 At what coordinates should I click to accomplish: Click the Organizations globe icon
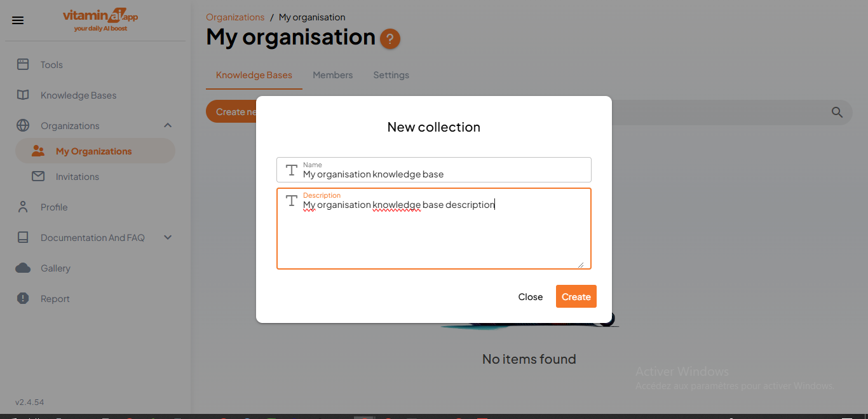pyautogui.click(x=23, y=125)
